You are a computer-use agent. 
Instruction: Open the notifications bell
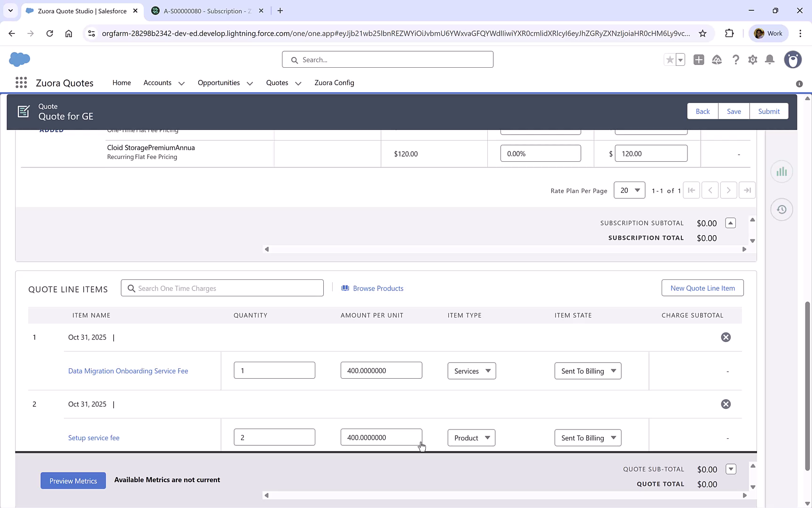pyautogui.click(x=770, y=60)
